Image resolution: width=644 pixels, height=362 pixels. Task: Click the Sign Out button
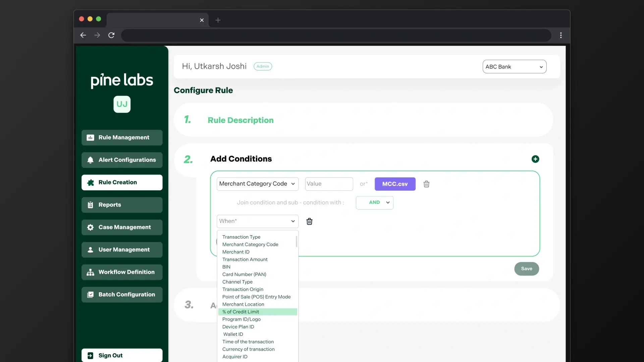[x=122, y=355]
